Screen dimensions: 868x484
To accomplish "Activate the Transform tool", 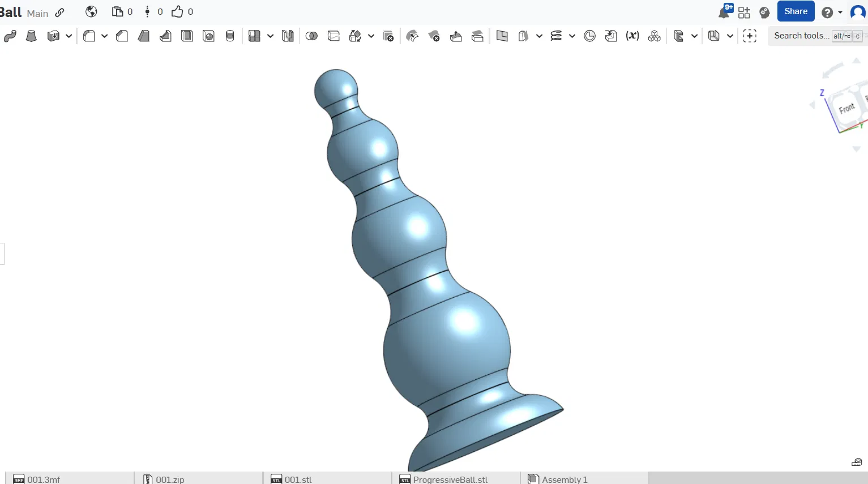I will (355, 36).
